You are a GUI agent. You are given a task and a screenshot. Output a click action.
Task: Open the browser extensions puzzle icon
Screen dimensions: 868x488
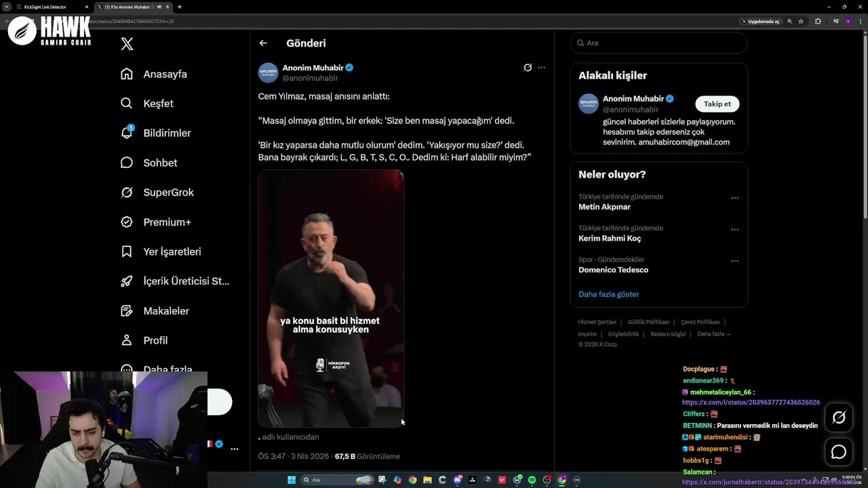pos(818,21)
